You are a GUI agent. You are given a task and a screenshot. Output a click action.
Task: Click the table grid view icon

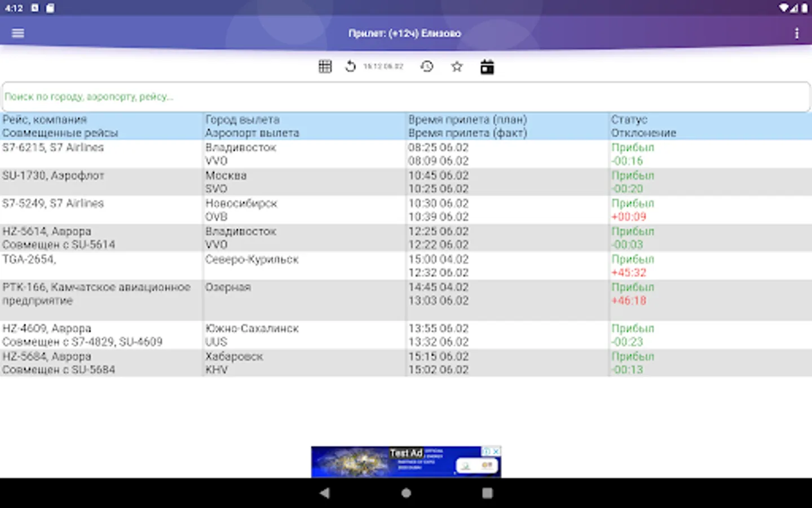(325, 67)
